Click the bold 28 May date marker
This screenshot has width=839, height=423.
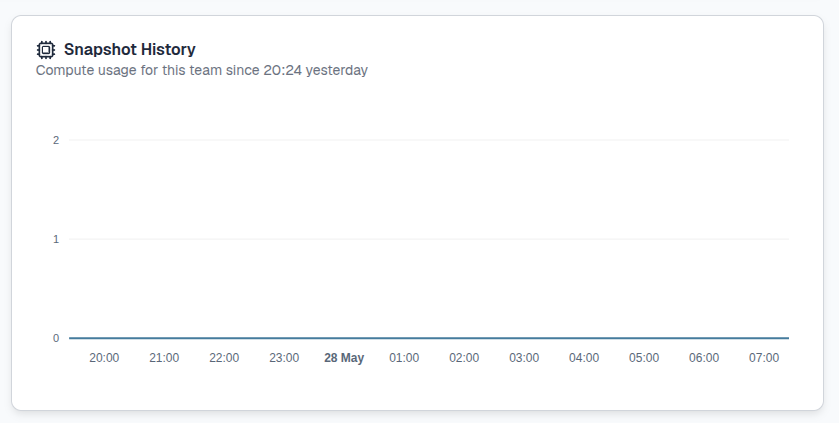click(x=344, y=358)
